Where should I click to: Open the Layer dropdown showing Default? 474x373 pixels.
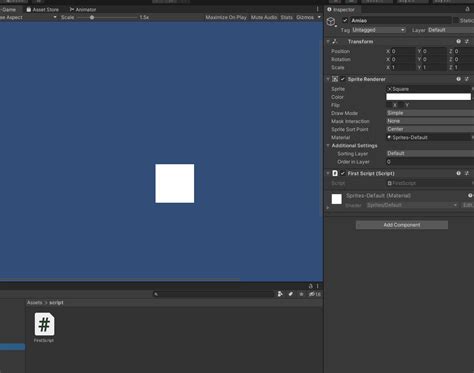[x=451, y=30]
